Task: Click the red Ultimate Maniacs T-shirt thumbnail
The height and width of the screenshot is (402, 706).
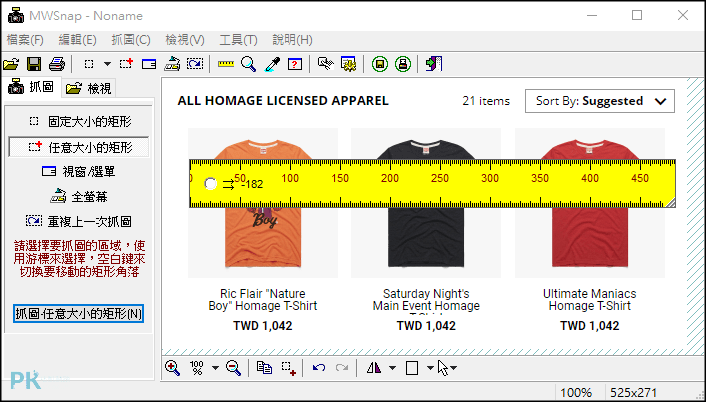Action: (590, 203)
